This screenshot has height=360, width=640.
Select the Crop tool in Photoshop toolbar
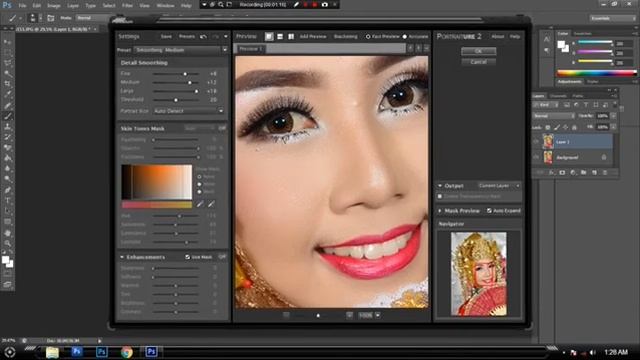[x=7, y=84]
